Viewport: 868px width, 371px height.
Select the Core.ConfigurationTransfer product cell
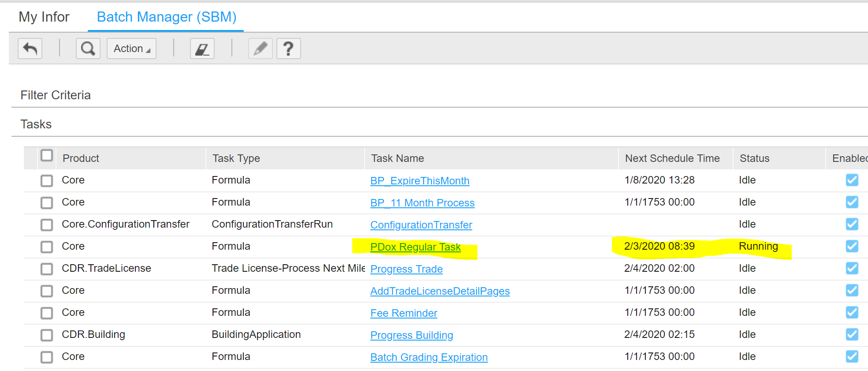(x=126, y=224)
